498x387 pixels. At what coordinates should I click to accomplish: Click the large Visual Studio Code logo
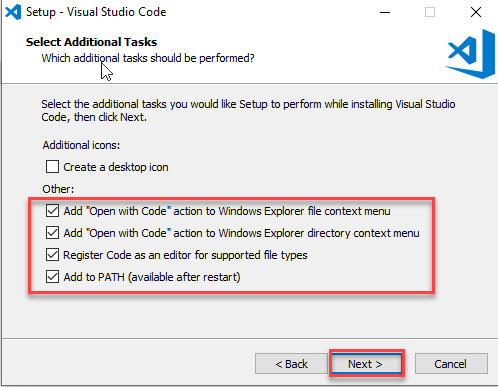(470, 54)
